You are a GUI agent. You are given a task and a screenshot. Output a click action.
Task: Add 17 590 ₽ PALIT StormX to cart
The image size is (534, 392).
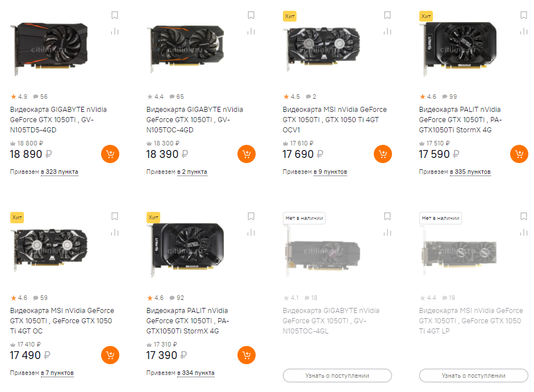(519, 154)
